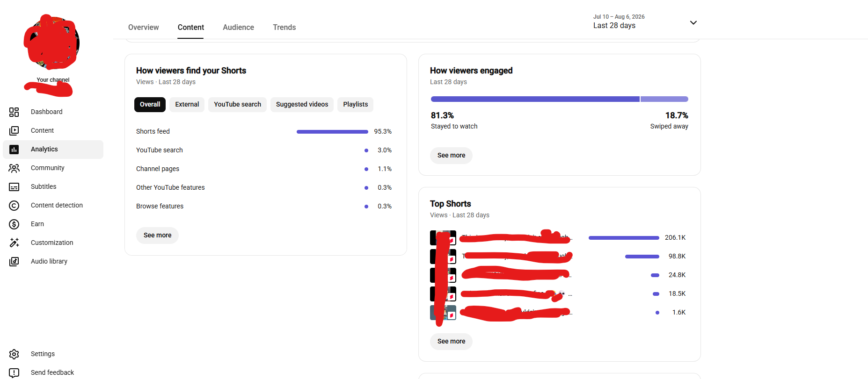868x379 pixels.
Task: Click See more under How viewers engaged
Action: pyautogui.click(x=451, y=156)
